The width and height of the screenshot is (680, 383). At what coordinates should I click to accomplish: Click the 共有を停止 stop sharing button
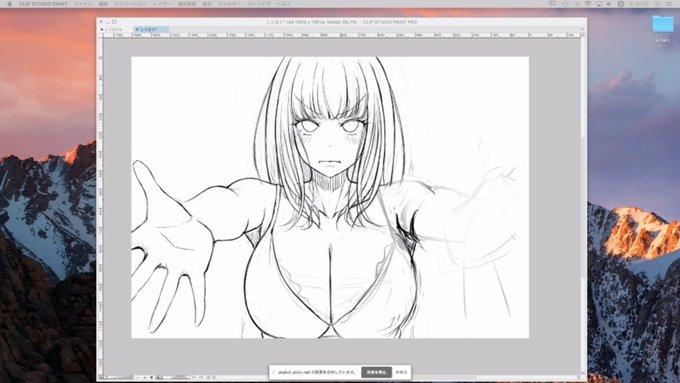point(376,372)
